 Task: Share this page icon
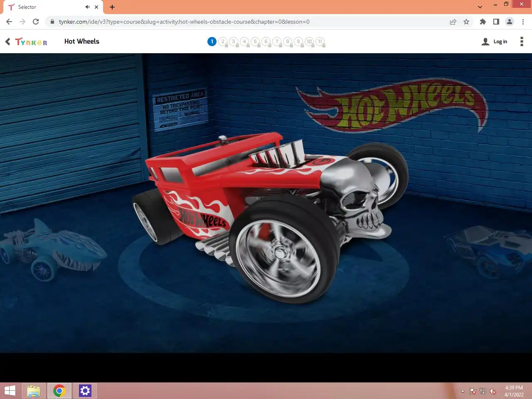pyautogui.click(x=453, y=22)
